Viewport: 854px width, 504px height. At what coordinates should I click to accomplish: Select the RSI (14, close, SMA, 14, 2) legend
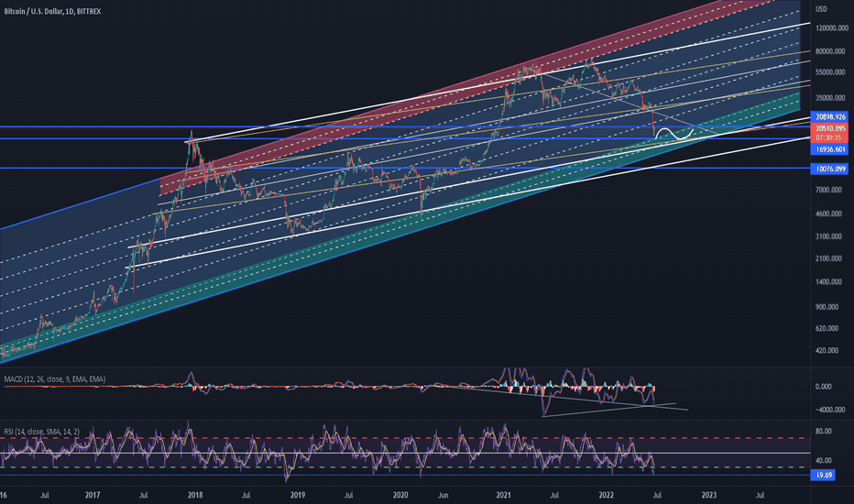tap(42, 432)
